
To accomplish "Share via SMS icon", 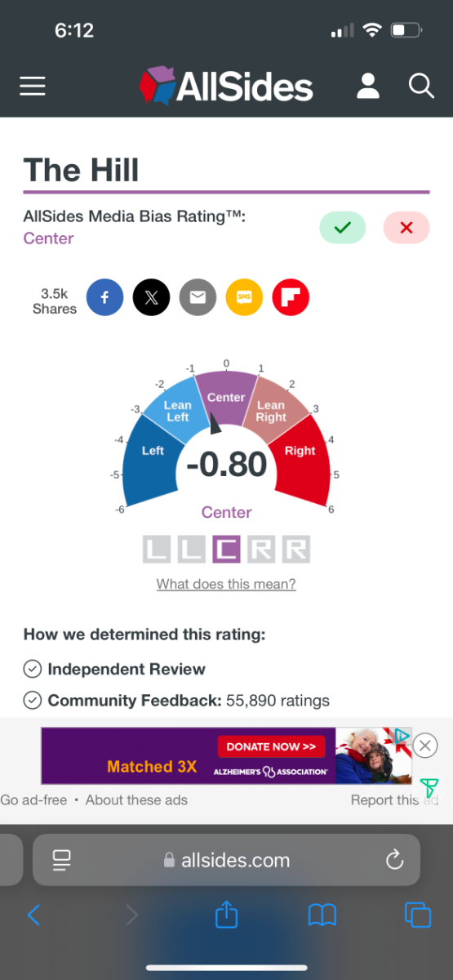I will pyautogui.click(x=244, y=297).
